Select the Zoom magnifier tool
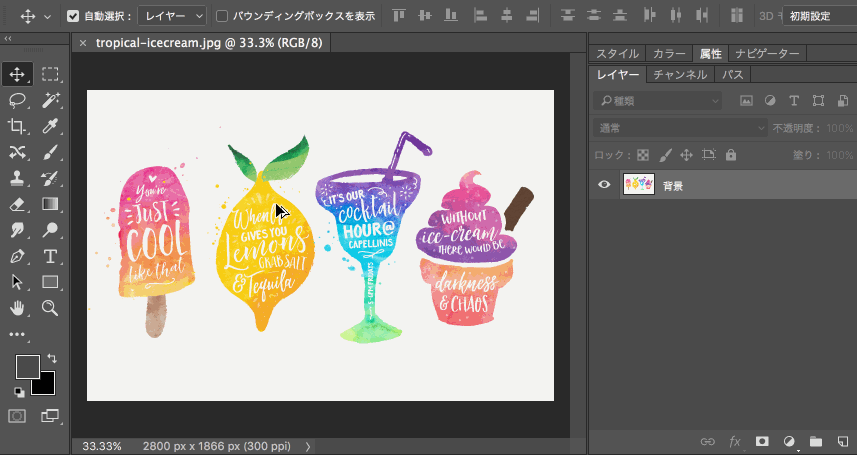857x455 pixels. coord(51,308)
